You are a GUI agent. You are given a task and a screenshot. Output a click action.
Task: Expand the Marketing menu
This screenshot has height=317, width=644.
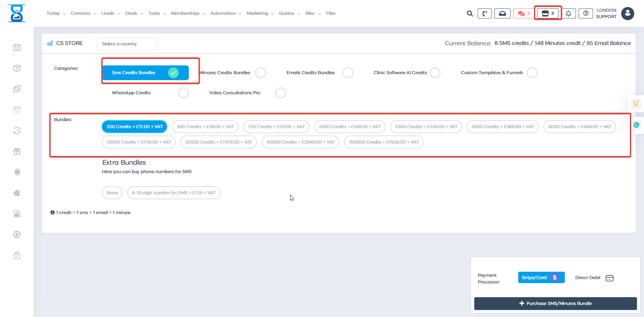click(x=260, y=13)
